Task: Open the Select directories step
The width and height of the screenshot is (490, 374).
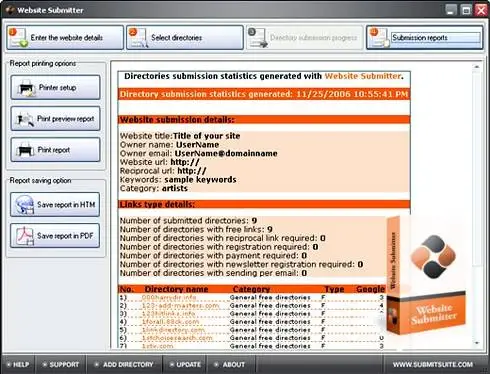Action: pyautogui.click(x=185, y=38)
